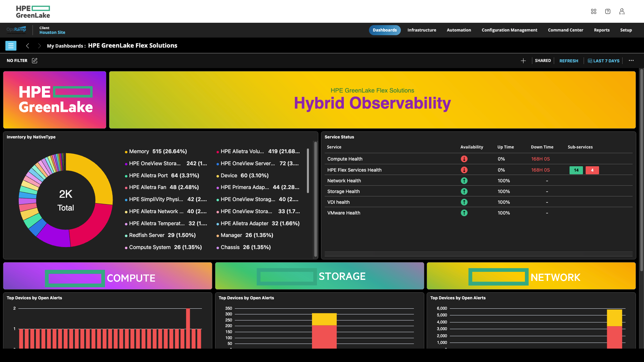Click the VDI health service name
Screen dimensions: 644x362
tap(338, 202)
